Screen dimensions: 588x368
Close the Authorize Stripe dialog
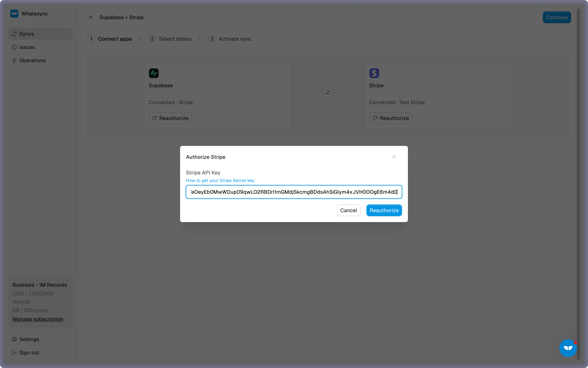coord(394,157)
